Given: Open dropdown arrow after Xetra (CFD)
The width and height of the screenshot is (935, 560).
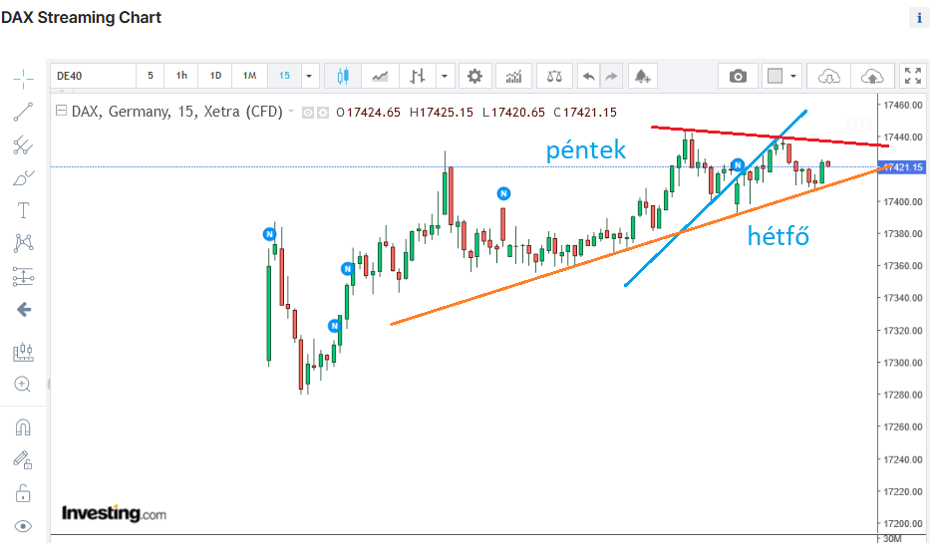Looking at the screenshot, I should (291, 112).
